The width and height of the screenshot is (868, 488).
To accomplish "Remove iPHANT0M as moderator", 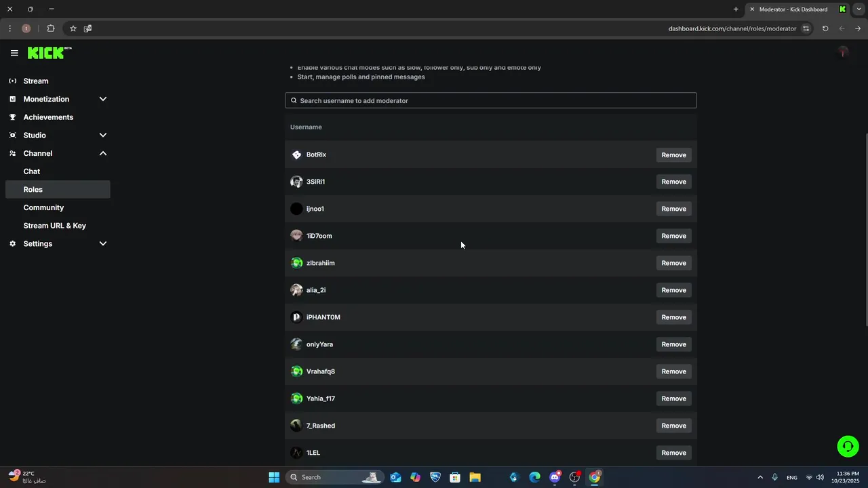I will point(673,317).
